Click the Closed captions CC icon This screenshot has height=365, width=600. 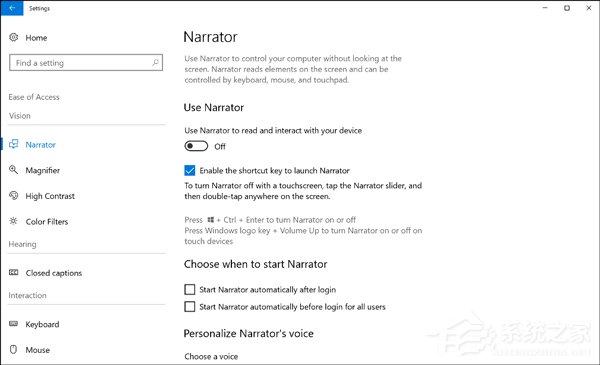14,272
